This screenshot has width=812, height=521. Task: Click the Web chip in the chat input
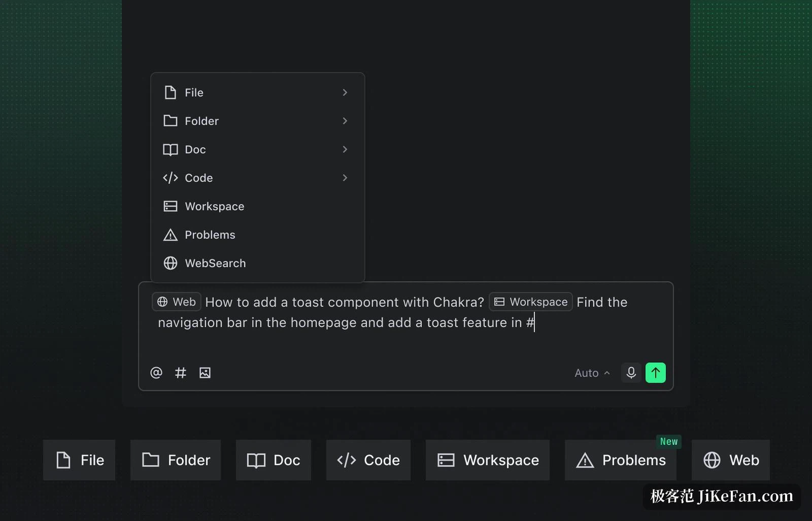tap(177, 302)
